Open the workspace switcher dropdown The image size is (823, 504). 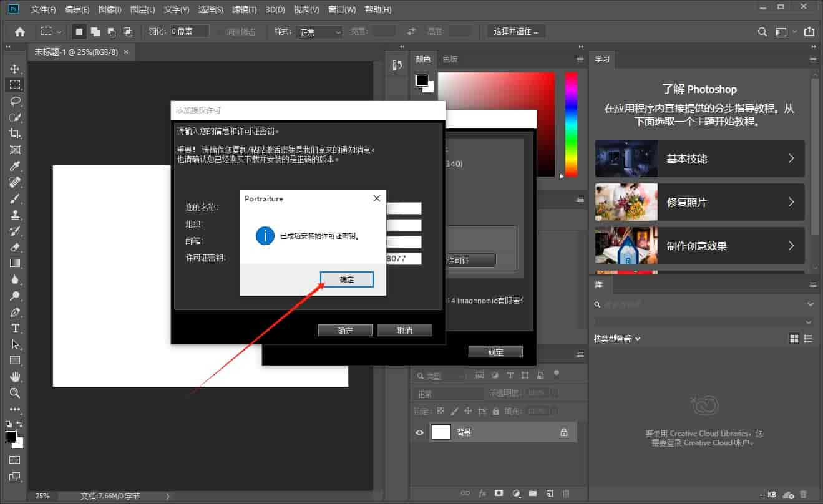coord(786,31)
